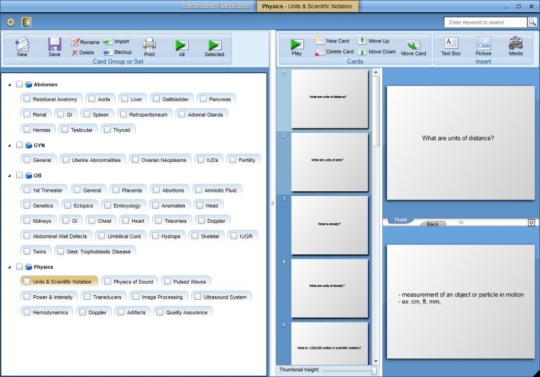Click the thumbnail list scrollbar up arrow

pos(376,72)
